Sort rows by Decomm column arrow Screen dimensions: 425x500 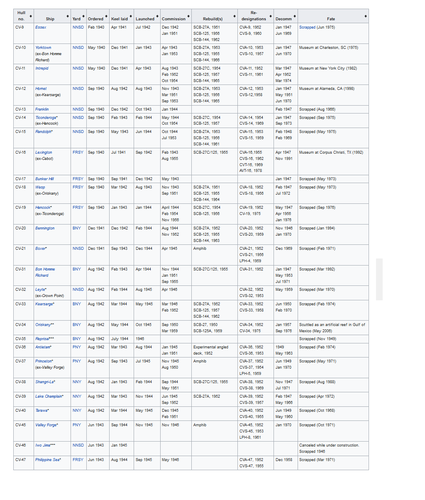pos(295,16)
